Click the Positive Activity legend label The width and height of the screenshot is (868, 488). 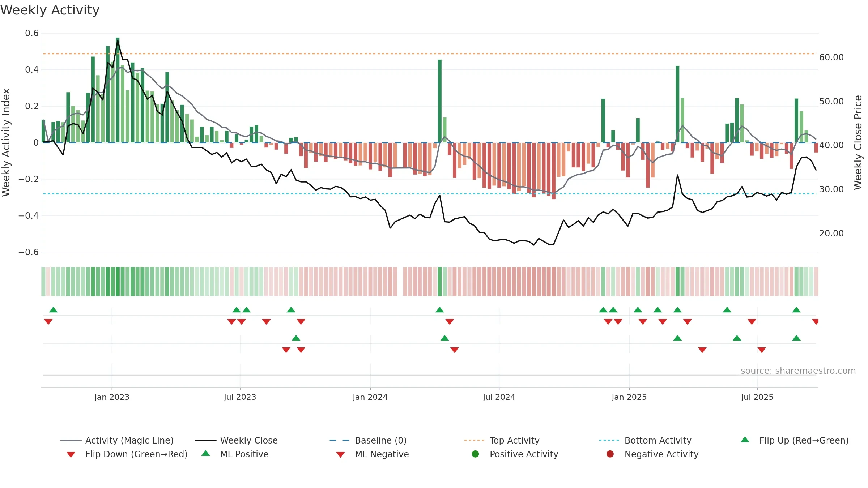[x=524, y=454]
